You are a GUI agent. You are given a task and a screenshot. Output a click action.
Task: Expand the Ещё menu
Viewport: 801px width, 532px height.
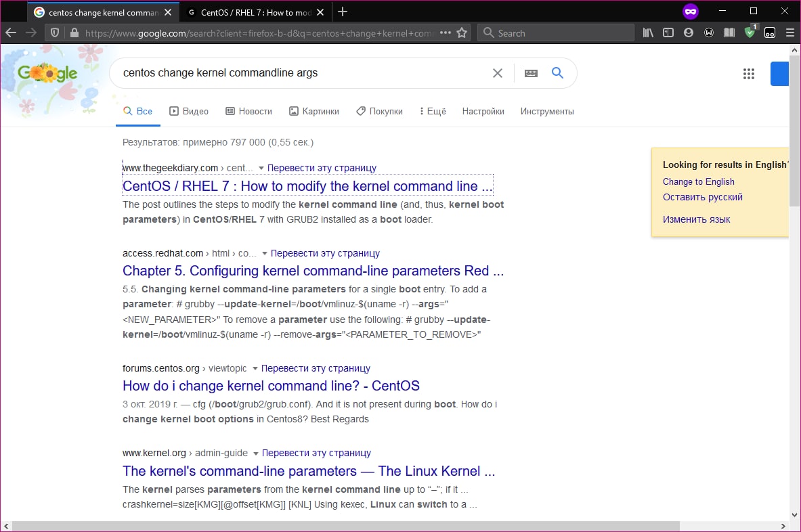tap(433, 111)
